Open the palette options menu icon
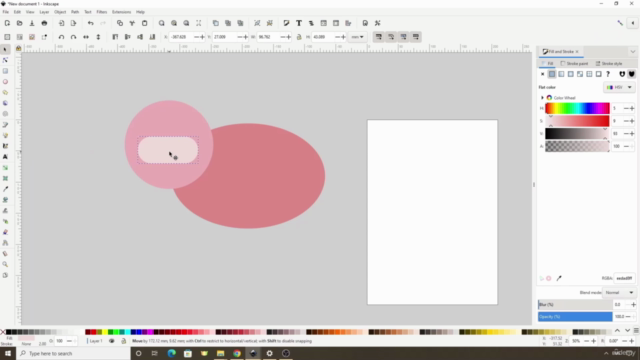640x360 pixels. click(x=636, y=331)
